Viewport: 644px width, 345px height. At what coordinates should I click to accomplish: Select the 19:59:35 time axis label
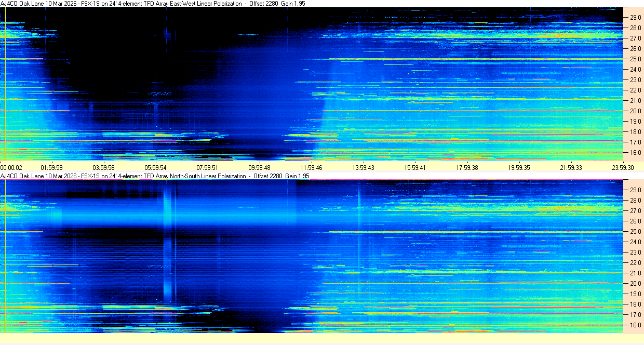tap(519, 167)
